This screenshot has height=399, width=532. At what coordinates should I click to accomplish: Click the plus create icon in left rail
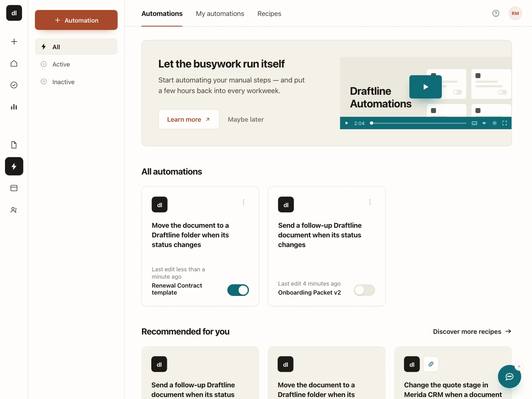[x=14, y=42]
